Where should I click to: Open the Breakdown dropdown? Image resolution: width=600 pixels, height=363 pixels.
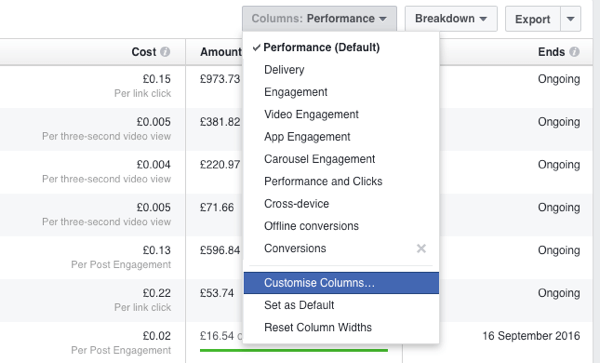(x=451, y=19)
